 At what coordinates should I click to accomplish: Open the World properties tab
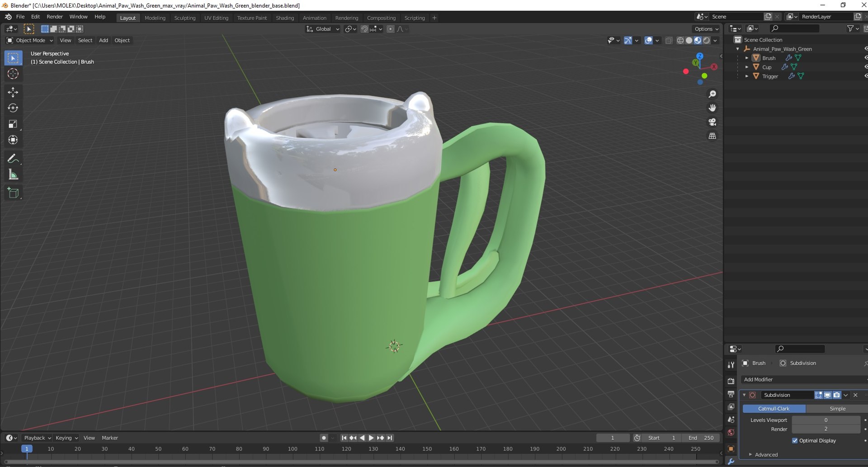click(x=731, y=433)
